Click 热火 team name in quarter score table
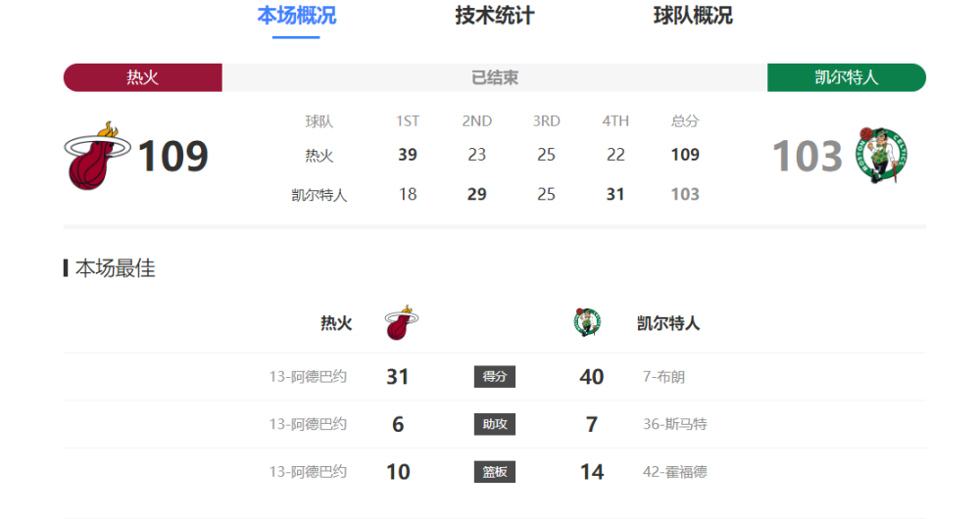980x519 pixels. [x=319, y=155]
